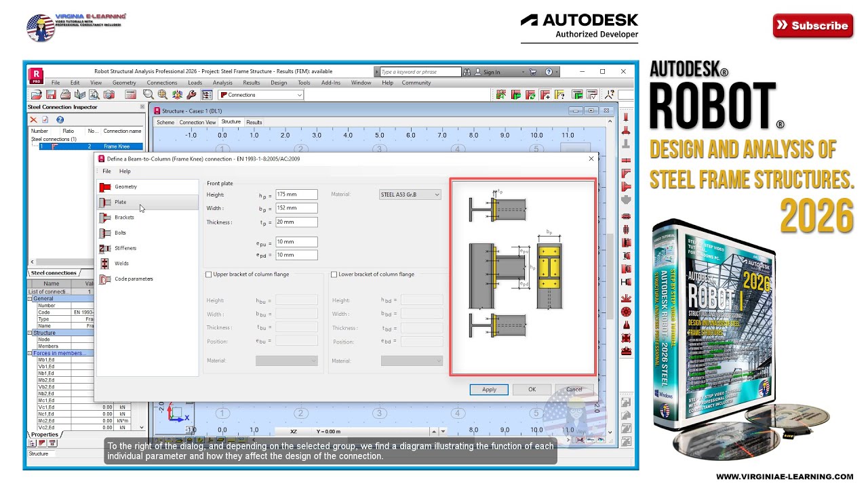Collapse the General section in Properties
This screenshot has width=868, height=488.
[x=30, y=298]
